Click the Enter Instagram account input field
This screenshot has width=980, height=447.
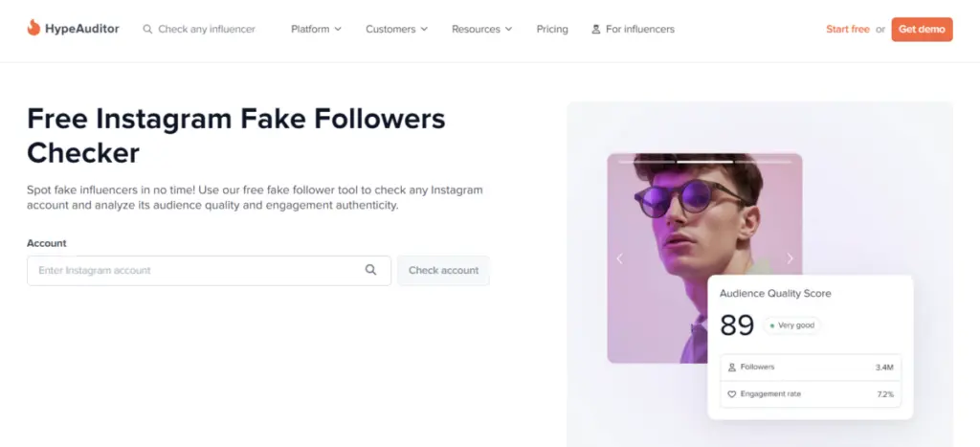196,271
